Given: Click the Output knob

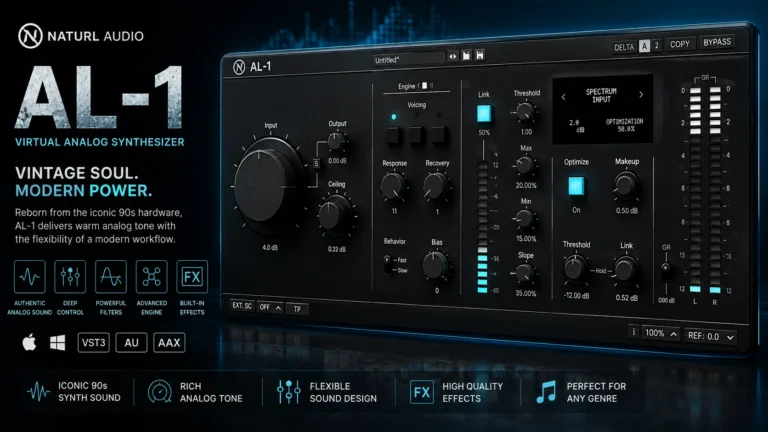Looking at the screenshot, I should tap(336, 142).
